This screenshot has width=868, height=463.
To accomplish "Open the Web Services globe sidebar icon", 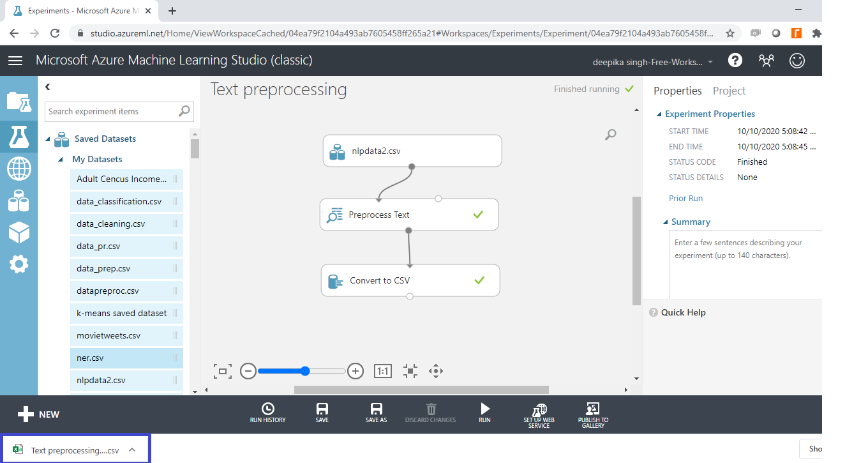I will pyautogui.click(x=19, y=169).
